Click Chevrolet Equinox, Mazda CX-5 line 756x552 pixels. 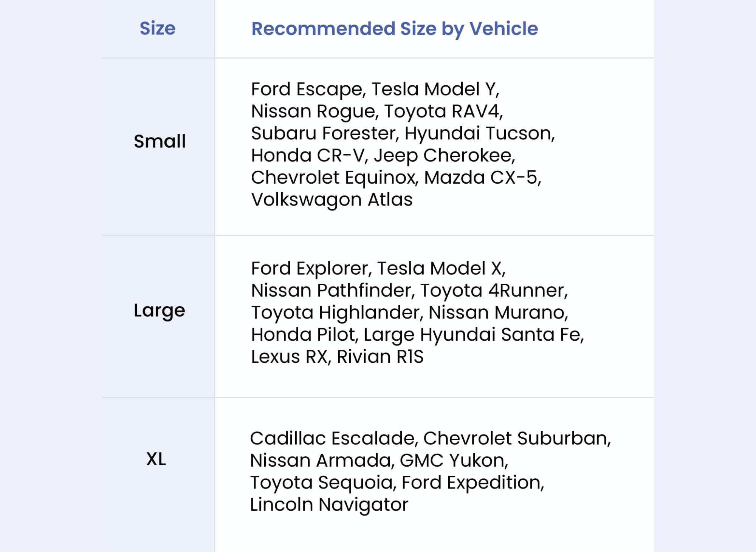tap(396, 178)
